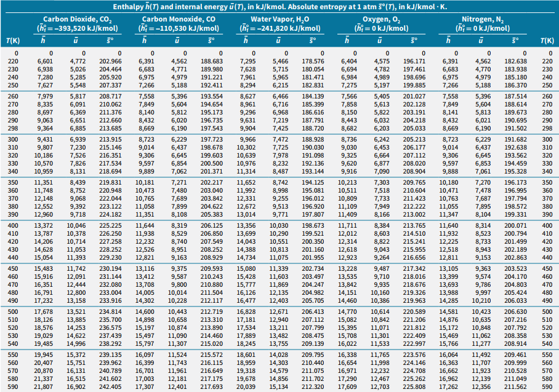Click oxygen enthalpy value 14,770
The height and width of the screenshot is (392, 559).
pyautogui.click(x=347, y=312)
